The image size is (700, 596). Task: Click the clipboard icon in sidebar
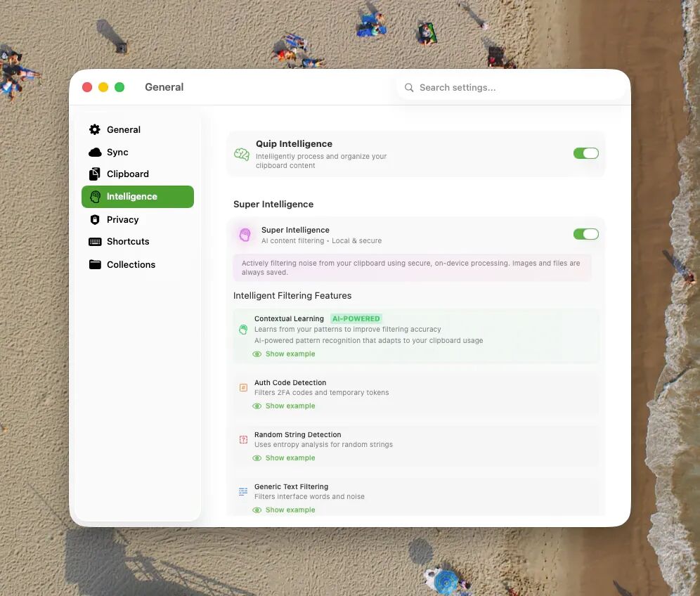tap(95, 174)
